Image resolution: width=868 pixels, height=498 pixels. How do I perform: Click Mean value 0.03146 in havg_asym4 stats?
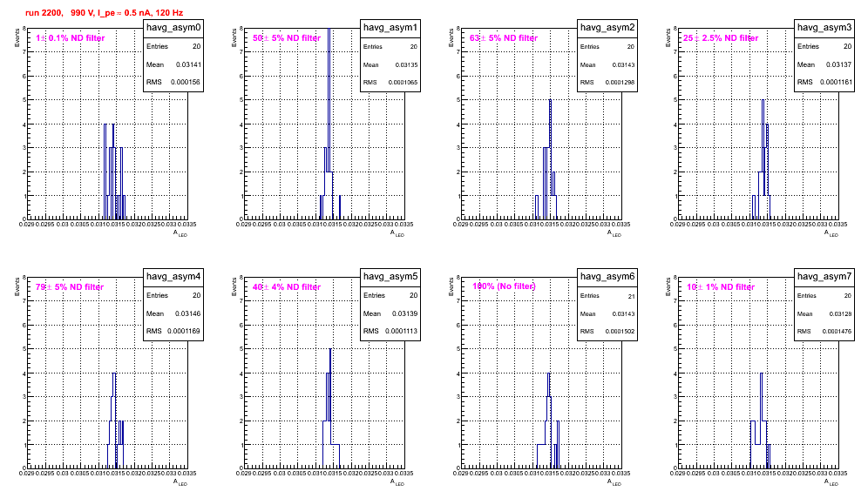[188, 313]
